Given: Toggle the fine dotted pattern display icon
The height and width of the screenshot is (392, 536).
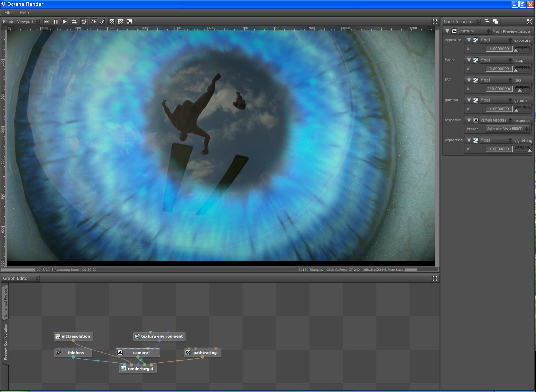Looking at the screenshot, I should point(112,22).
